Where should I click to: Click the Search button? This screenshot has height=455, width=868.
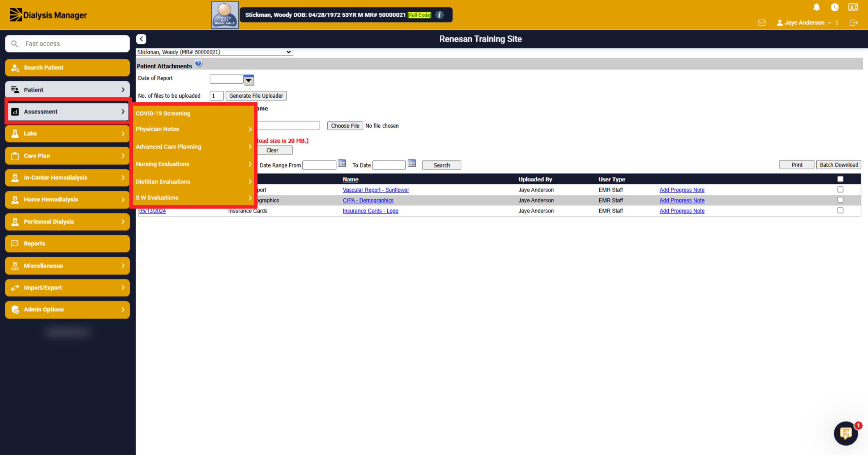coord(442,165)
